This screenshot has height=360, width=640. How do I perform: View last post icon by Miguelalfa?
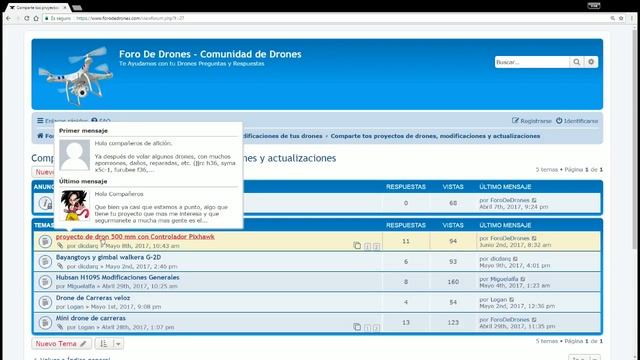click(523, 279)
